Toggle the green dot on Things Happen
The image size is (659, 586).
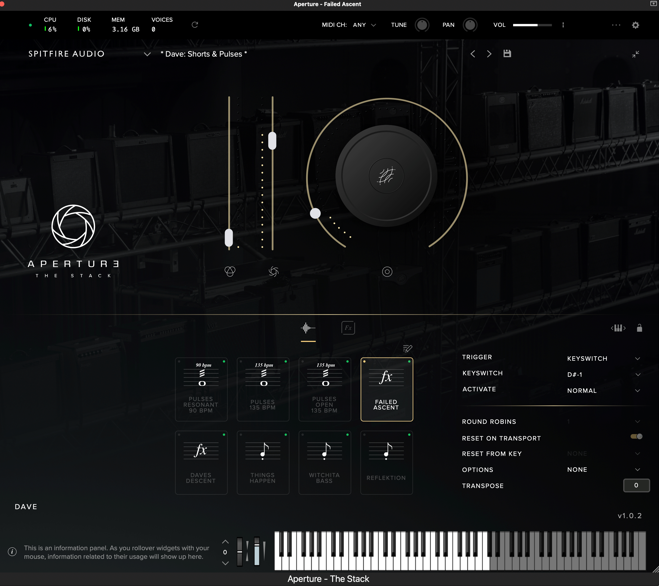point(286,435)
